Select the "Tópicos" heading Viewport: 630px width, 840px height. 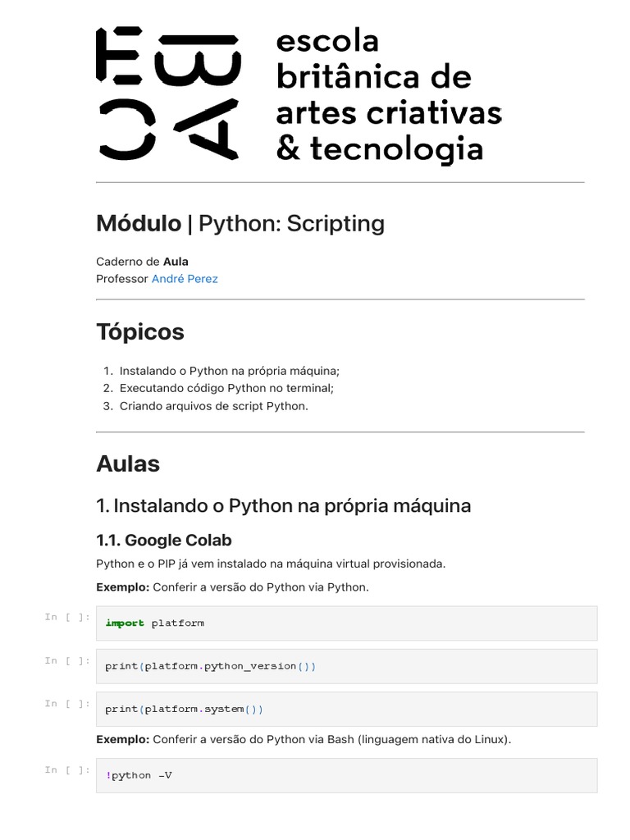coord(140,332)
